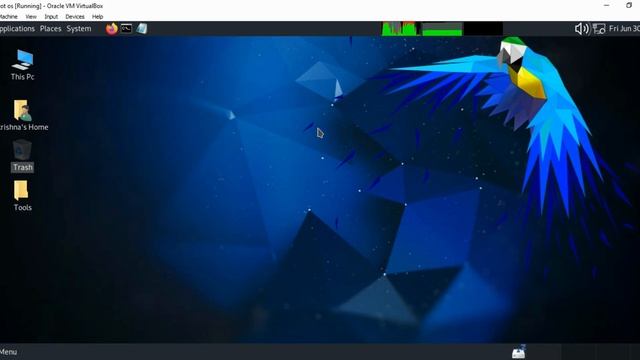Open the VirtualBox Machine menu

pos(8,17)
